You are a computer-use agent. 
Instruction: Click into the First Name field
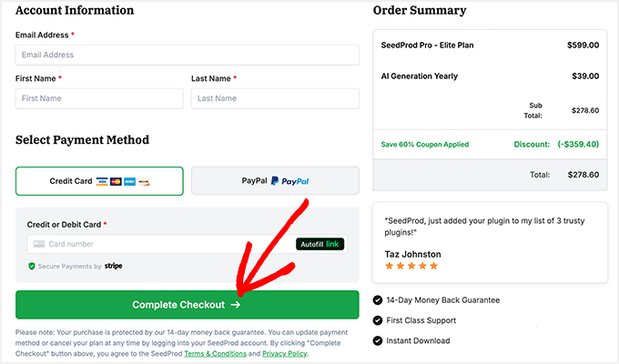[99, 98]
